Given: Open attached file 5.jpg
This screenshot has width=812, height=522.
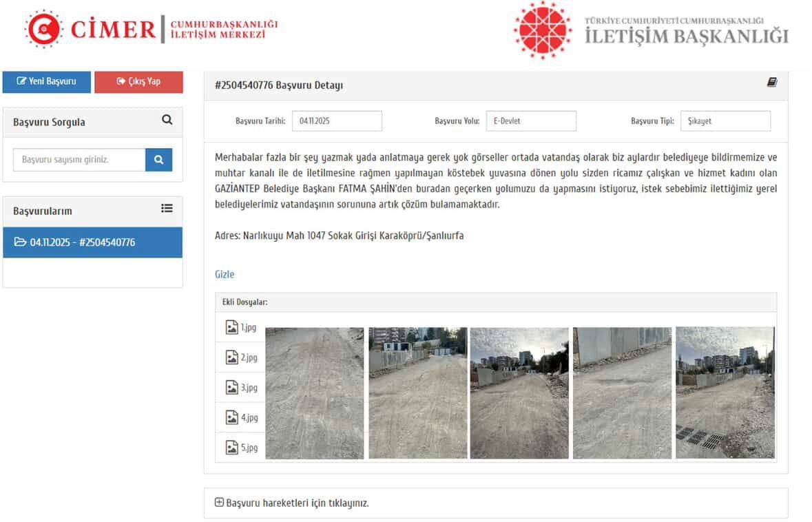Looking at the screenshot, I should click(x=249, y=448).
